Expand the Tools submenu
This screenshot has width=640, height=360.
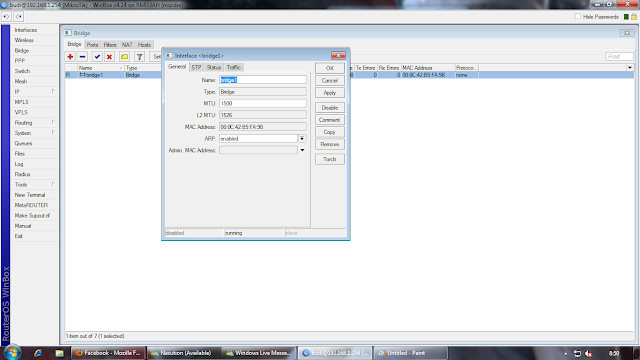tap(53, 184)
